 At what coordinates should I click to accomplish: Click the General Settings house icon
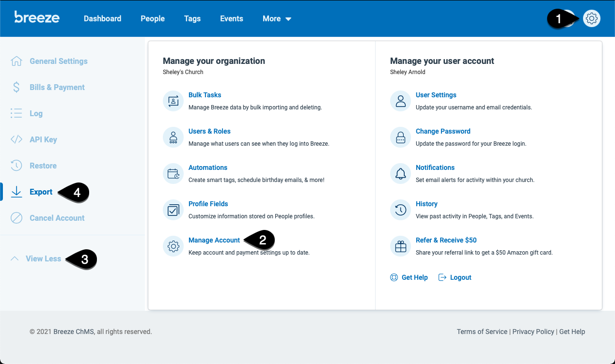tap(16, 61)
